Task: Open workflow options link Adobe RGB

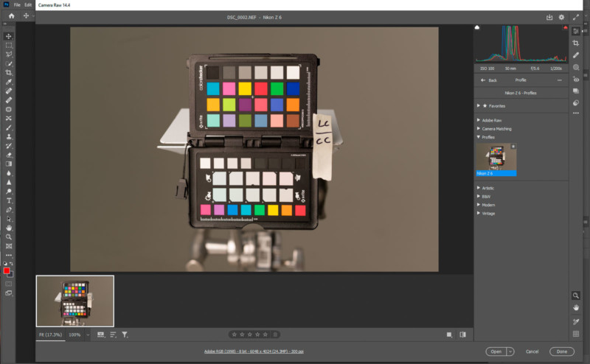Action: pyautogui.click(x=254, y=351)
